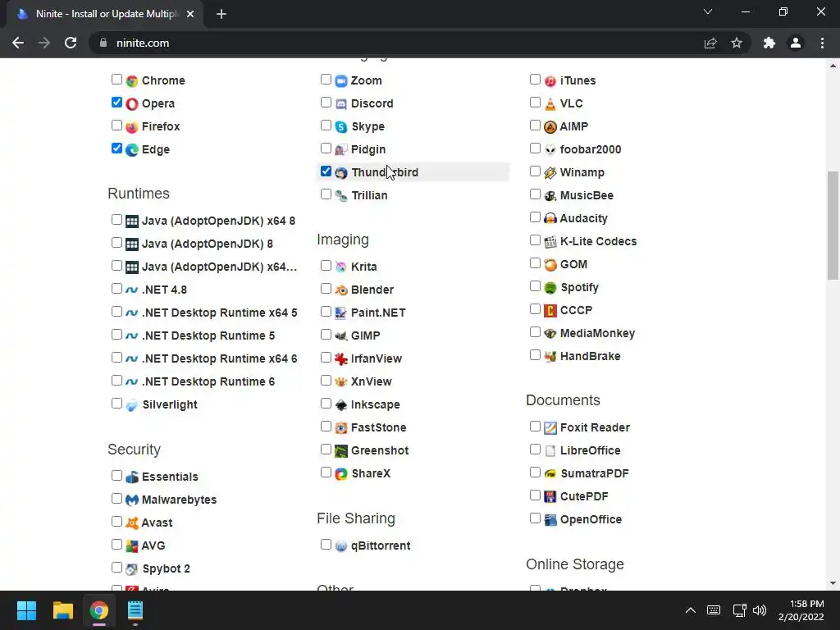
Task: Click the Trillian label
Action: pyautogui.click(x=370, y=195)
